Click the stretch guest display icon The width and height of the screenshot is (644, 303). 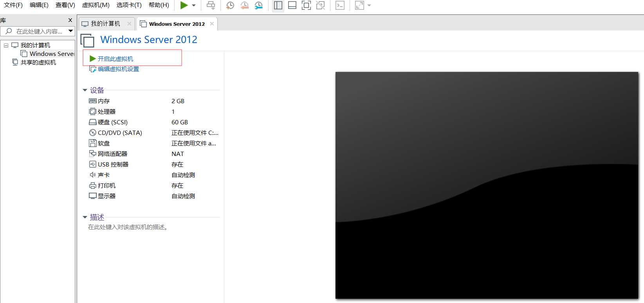359,5
